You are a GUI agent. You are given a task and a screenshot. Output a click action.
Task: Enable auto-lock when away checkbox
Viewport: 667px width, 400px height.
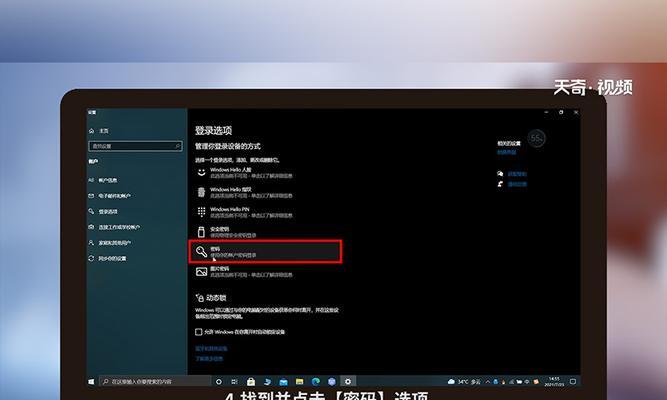click(198, 332)
